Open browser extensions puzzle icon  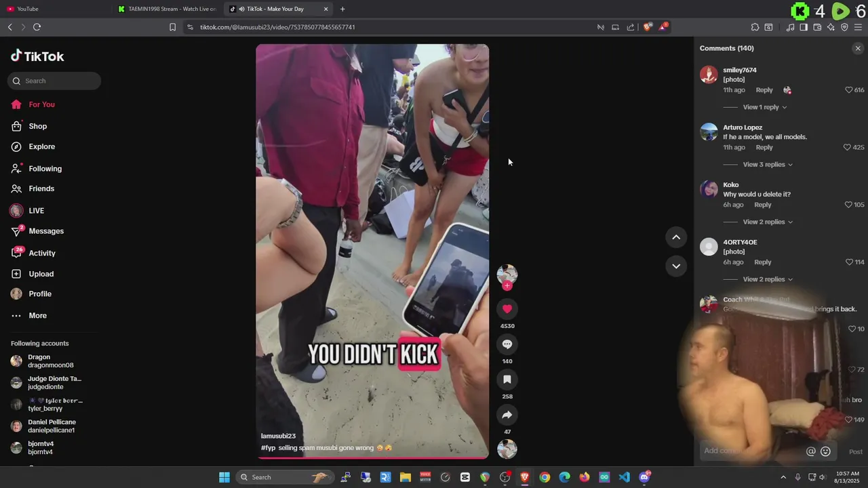(x=755, y=27)
